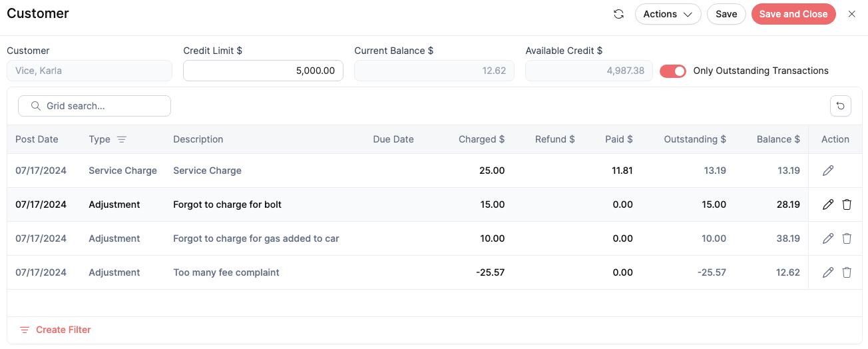Edit the Service Charge row with the pencil icon

tap(828, 171)
